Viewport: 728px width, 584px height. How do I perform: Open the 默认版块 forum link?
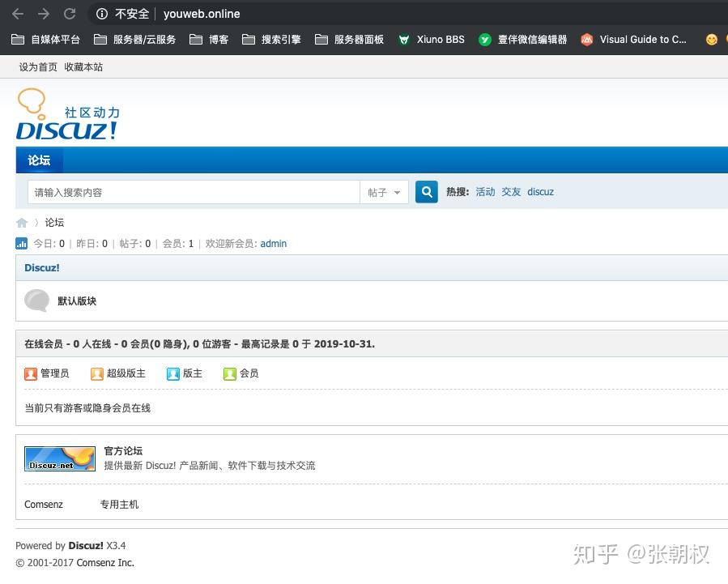coord(77,301)
